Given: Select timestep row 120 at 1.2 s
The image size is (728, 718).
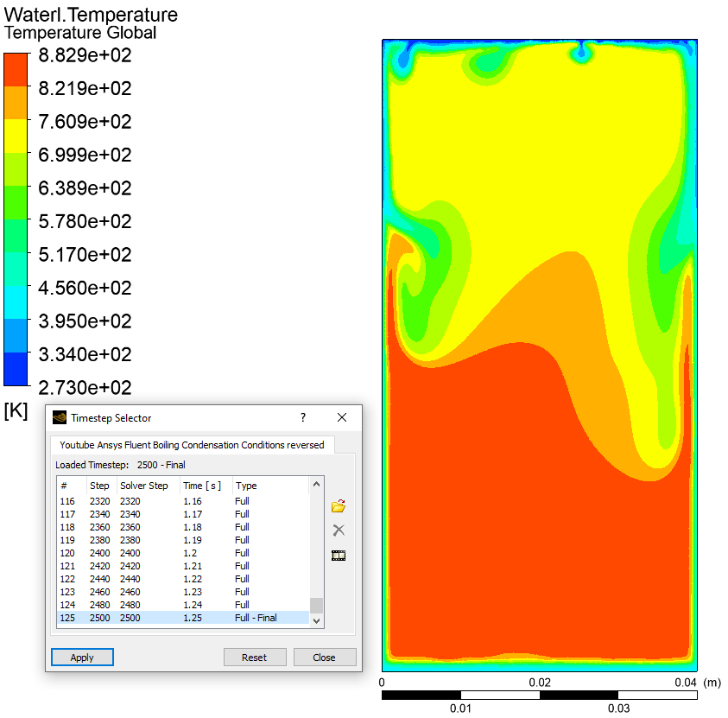Looking at the screenshot, I should click(181, 553).
